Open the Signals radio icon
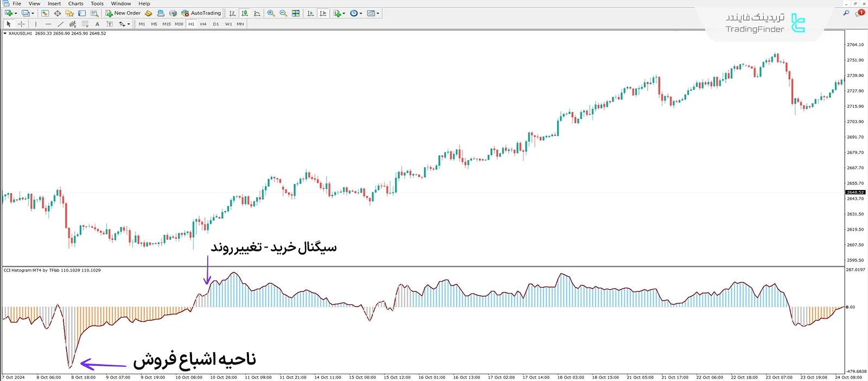This screenshot has width=868, height=381. click(x=173, y=13)
